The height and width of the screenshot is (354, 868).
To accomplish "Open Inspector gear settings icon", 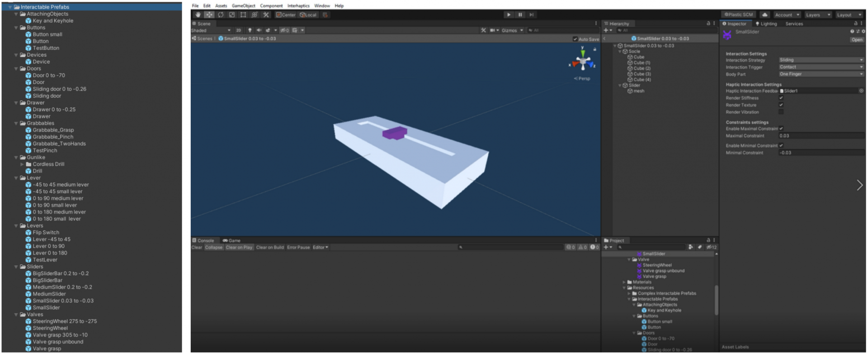I will 863,32.
